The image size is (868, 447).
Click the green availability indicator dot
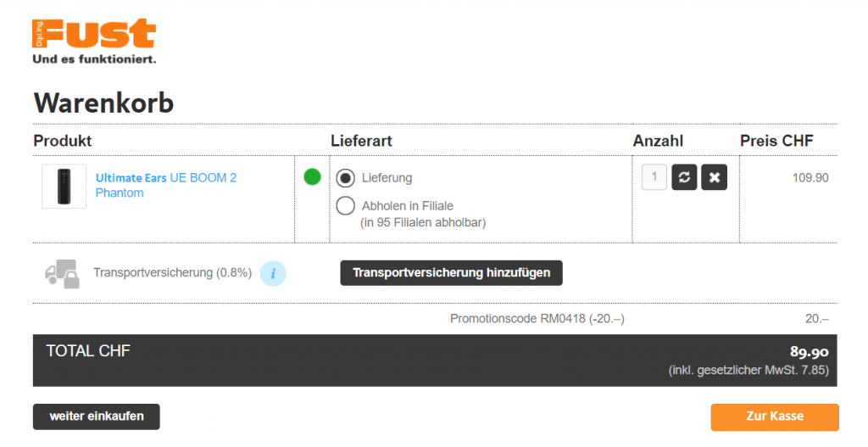(x=312, y=177)
